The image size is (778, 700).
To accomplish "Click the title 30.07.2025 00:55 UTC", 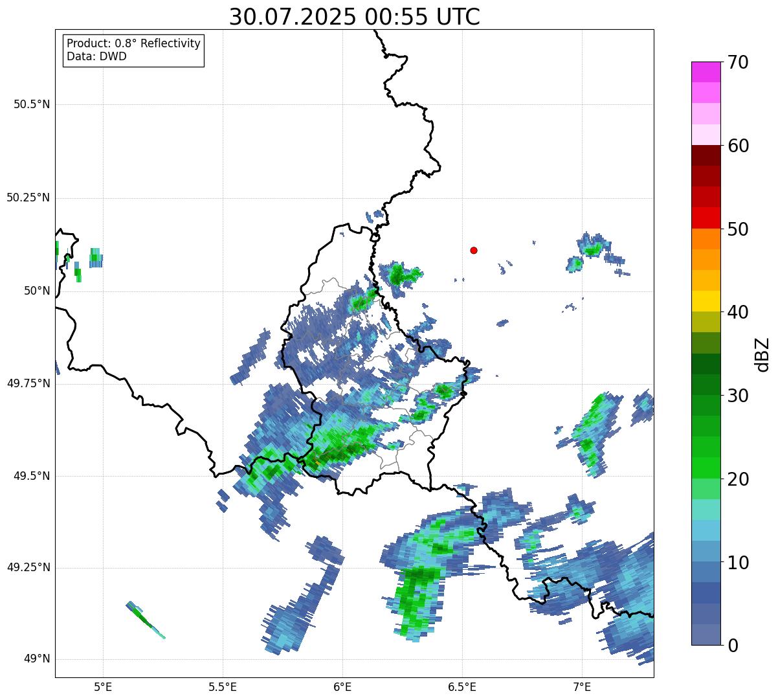I will point(355,17).
